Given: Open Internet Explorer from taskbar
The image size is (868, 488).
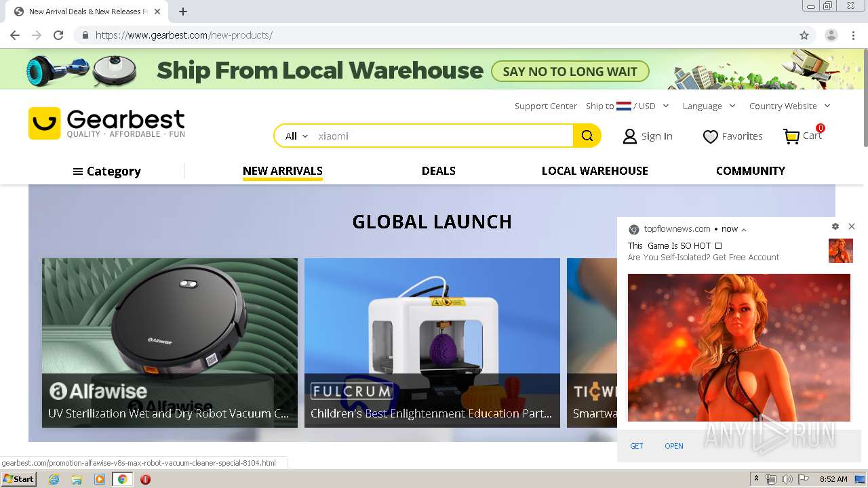Looking at the screenshot, I should [x=54, y=479].
